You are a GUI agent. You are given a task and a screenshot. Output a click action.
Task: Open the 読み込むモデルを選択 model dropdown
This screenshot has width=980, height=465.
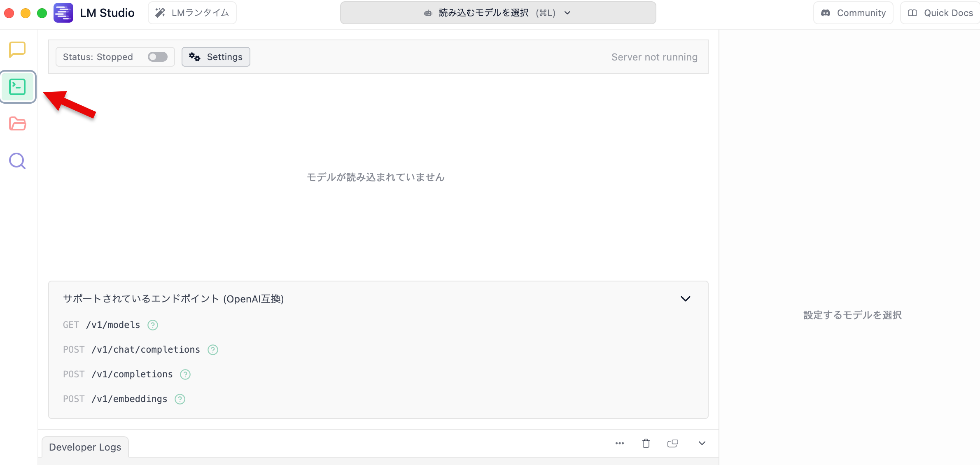[498, 13]
